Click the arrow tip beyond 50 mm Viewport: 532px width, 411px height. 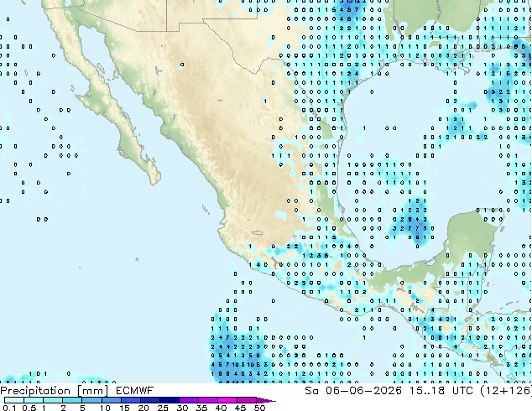click(267, 400)
